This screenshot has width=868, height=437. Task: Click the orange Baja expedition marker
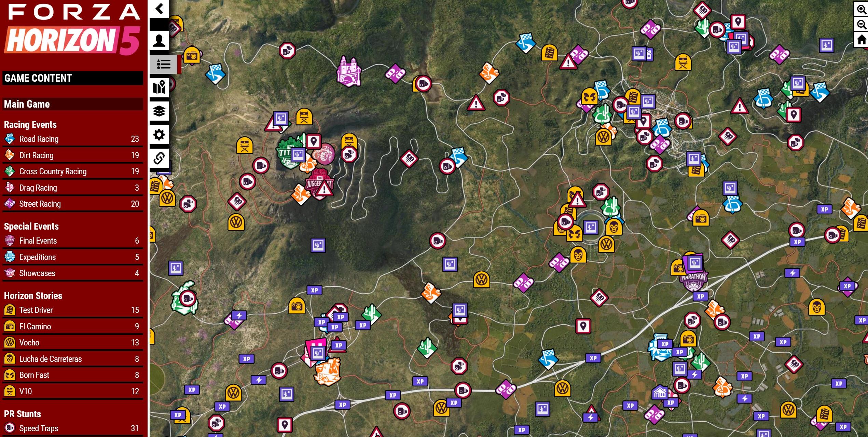(x=328, y=371)
